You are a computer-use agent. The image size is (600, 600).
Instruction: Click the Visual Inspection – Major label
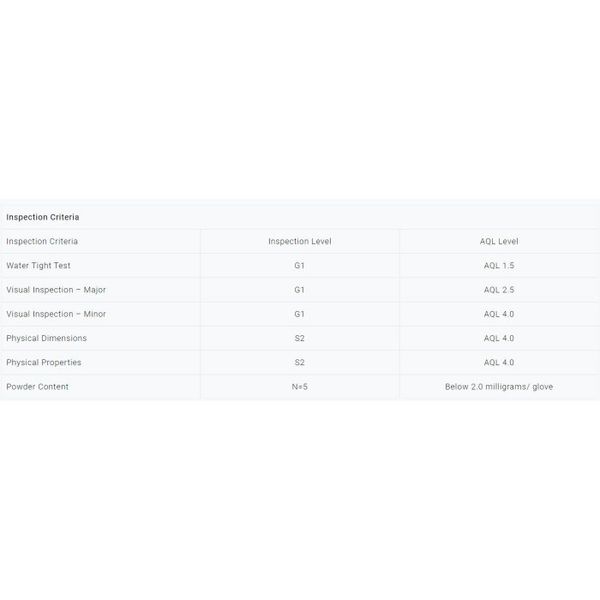click(x=56, y=290)
